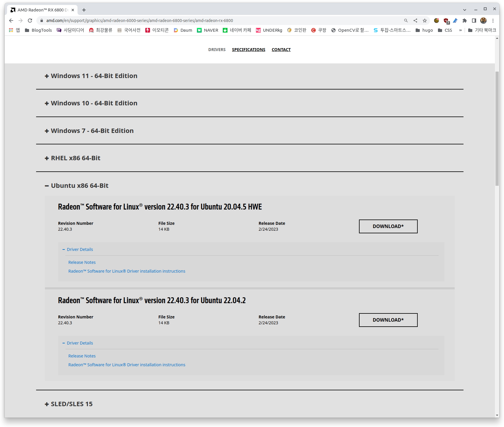Click the browser reload icon

(30, 21)
